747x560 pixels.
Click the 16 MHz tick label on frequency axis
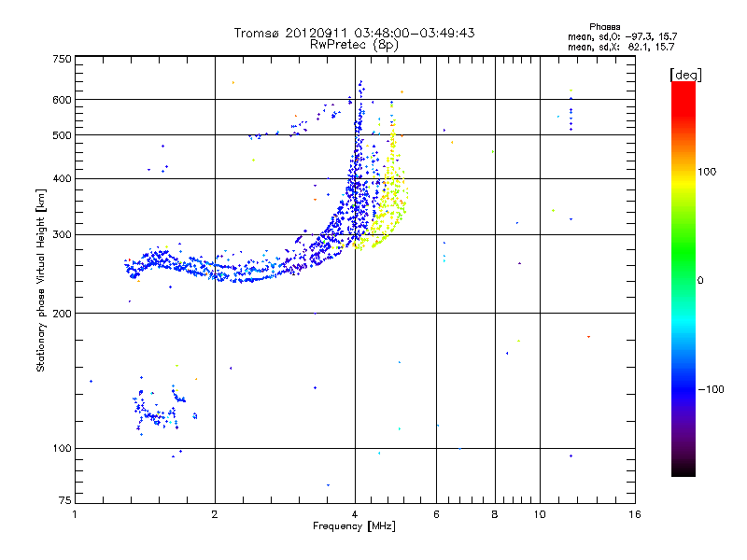point(635,514)
